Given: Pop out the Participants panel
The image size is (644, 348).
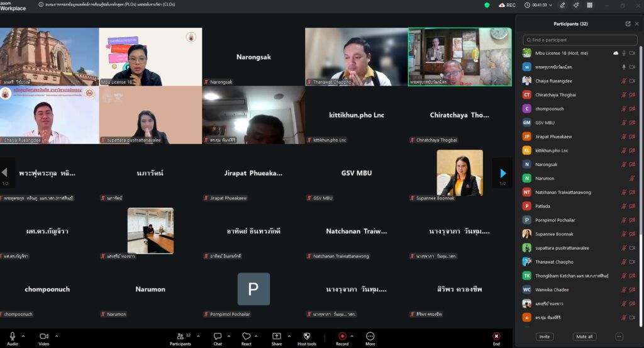Looking at the screenshot, I should coord(628,24).
